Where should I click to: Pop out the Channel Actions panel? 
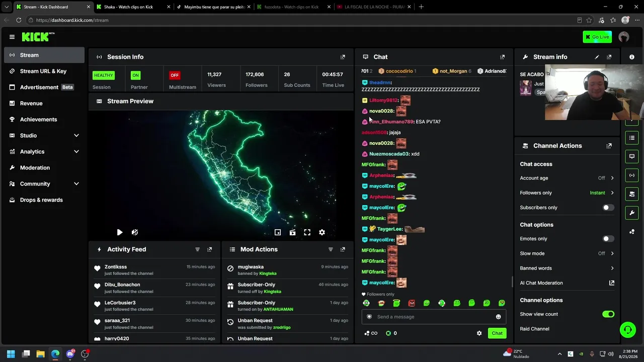(x=609, y=146)
